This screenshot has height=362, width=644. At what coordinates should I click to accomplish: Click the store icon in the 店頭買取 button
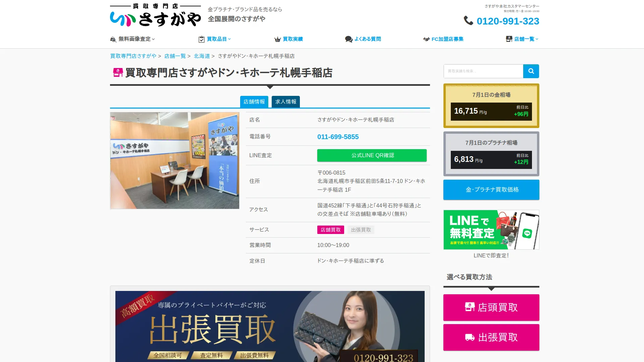pyautogui.click(x=470, y=307)
